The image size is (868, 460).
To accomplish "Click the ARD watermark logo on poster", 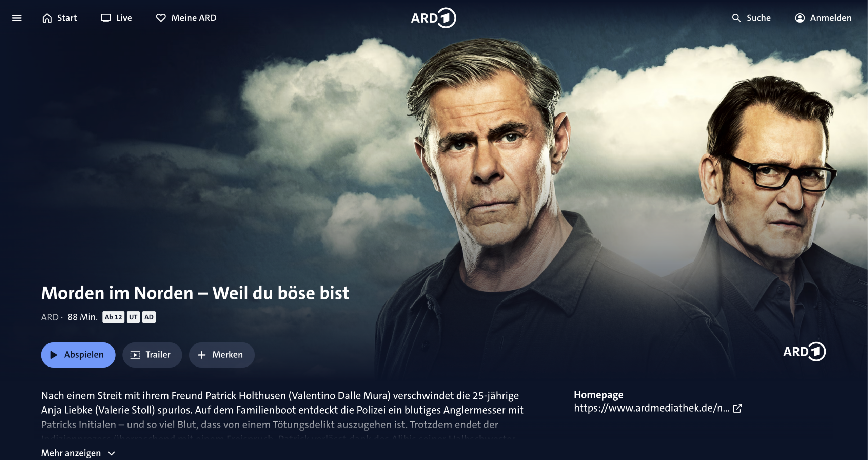I will click(805, 352).
